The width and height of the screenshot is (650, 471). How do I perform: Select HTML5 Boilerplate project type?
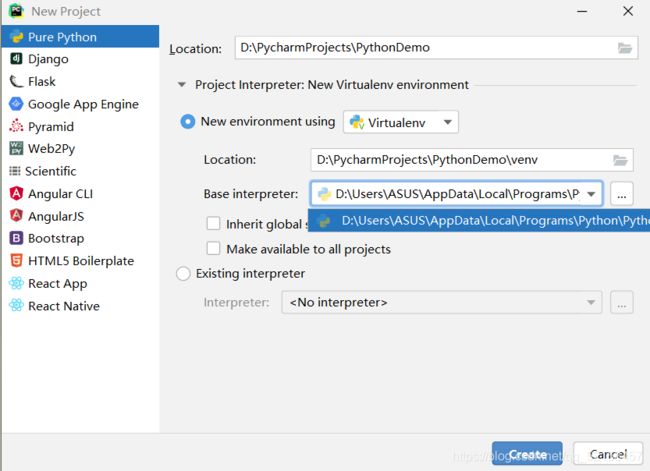click(81, 261)
